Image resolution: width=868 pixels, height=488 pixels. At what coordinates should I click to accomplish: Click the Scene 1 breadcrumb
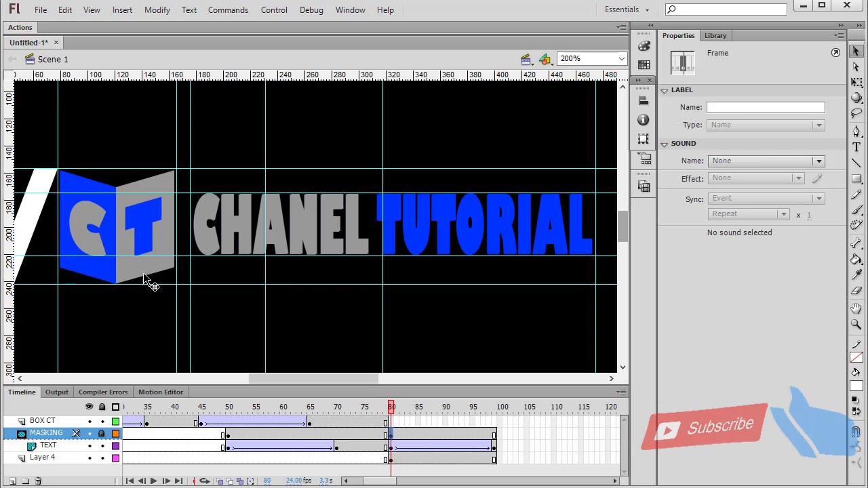click(46, 59)
